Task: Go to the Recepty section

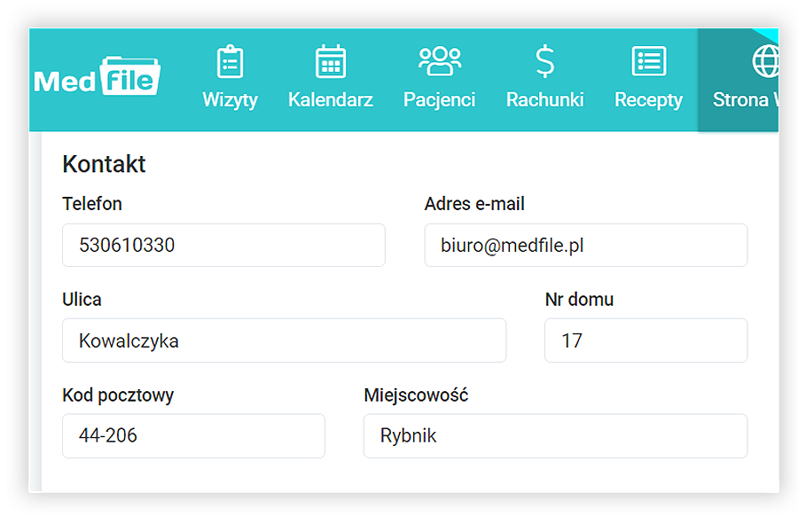Action: tap(648, 99)
